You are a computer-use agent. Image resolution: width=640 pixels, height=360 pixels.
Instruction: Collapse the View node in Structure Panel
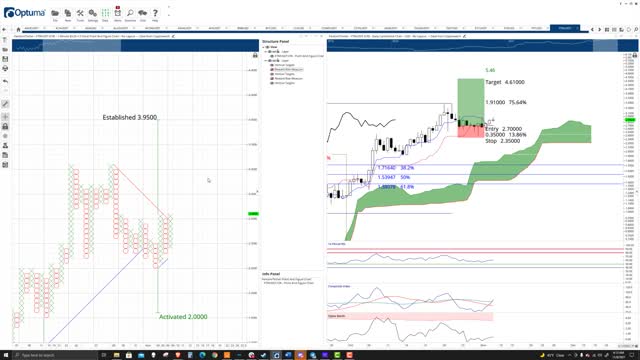[x=264, y=47]
